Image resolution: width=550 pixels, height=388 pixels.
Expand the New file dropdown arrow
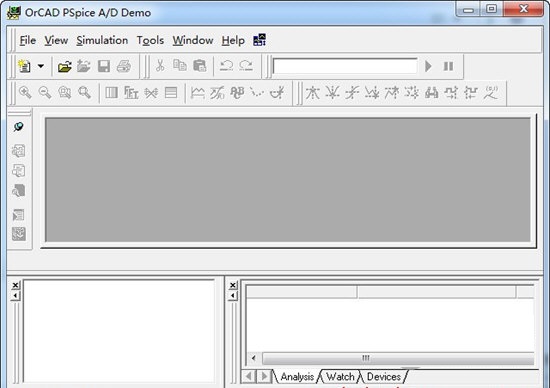[x=41, y=66]
